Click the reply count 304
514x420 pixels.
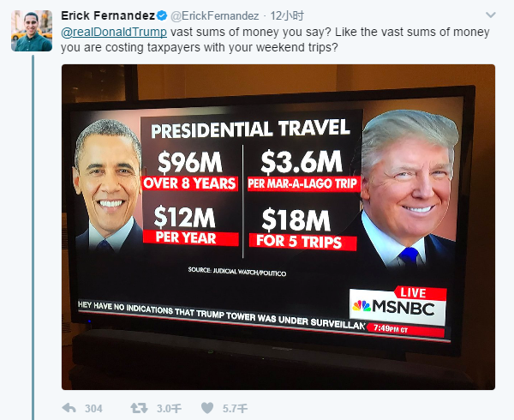click(94, 408)
